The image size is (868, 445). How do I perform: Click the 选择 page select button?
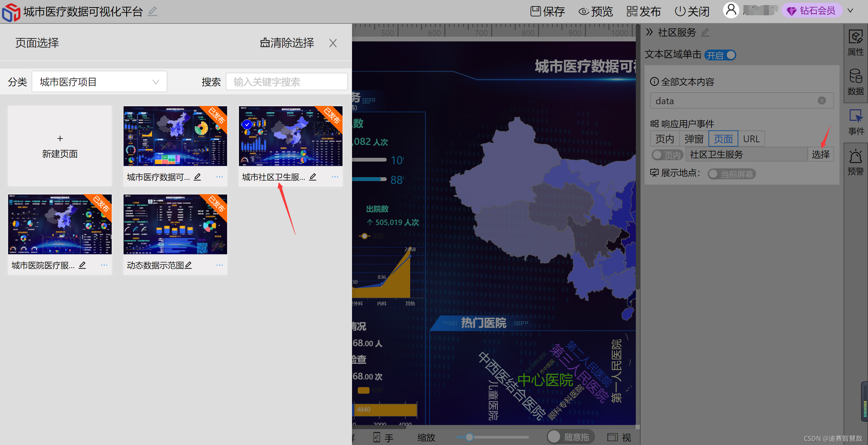[x=820, y=154]
